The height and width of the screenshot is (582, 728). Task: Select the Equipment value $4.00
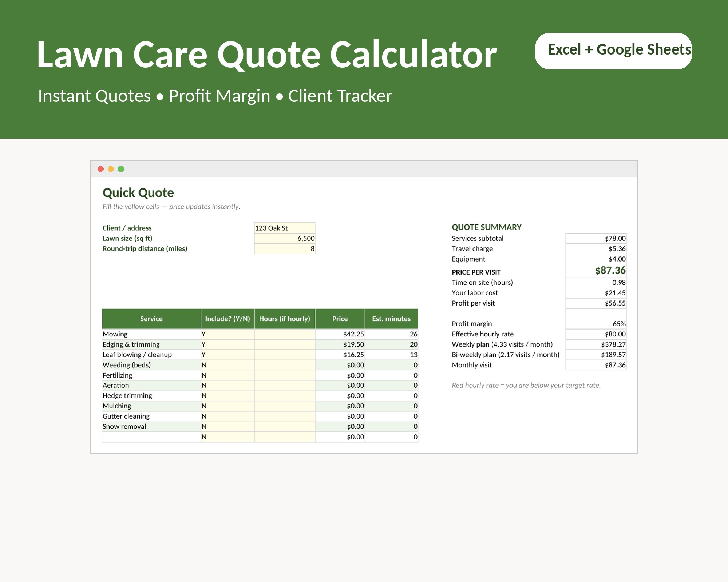pos(596,259)
